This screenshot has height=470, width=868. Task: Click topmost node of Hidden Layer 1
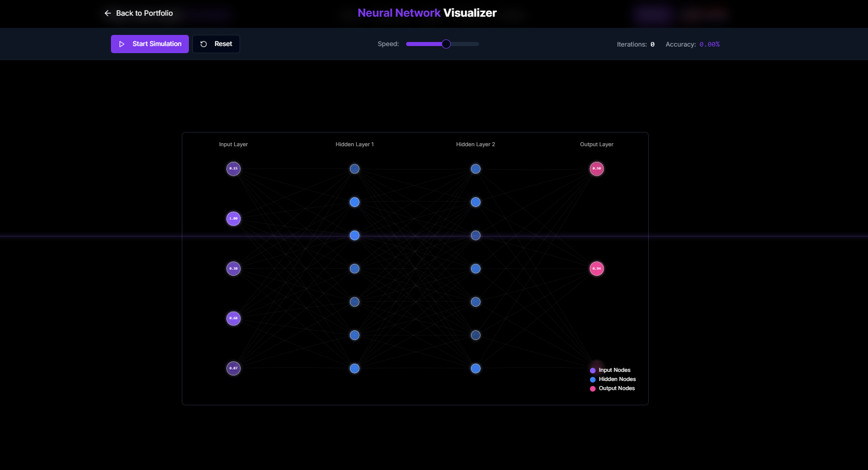pos(355,169)
